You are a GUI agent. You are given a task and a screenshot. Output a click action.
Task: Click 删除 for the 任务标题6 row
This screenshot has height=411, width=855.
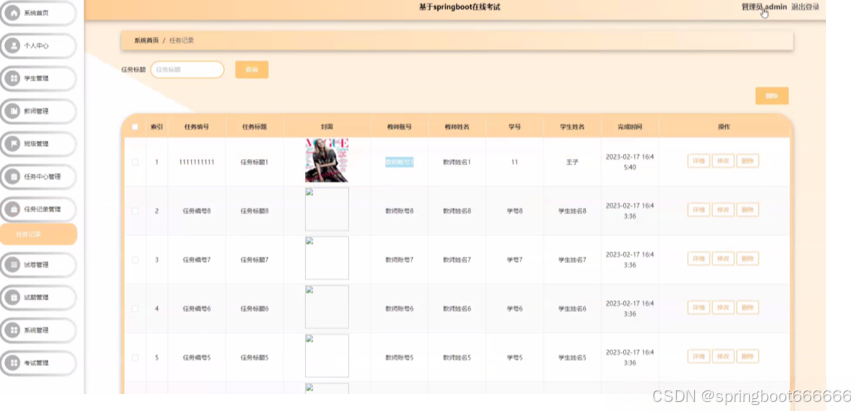point(748,308)
